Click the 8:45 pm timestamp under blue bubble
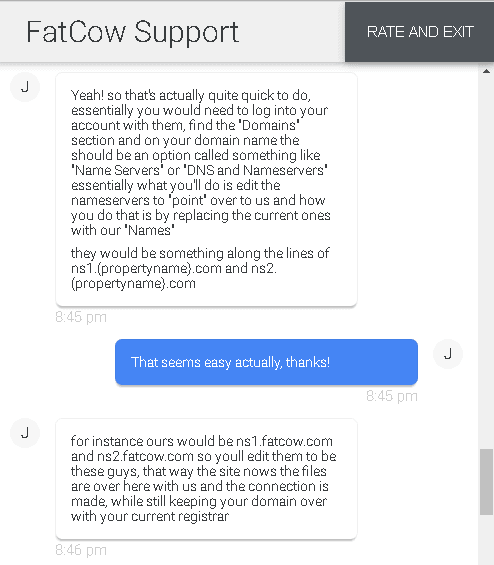The image size is (494, 565). pyautogui.click(x=392, y=396)
